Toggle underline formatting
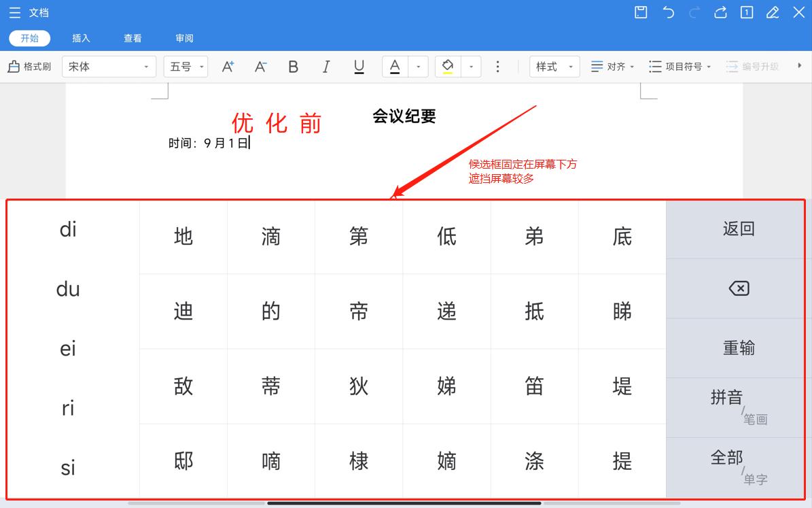 pos(359,66)
